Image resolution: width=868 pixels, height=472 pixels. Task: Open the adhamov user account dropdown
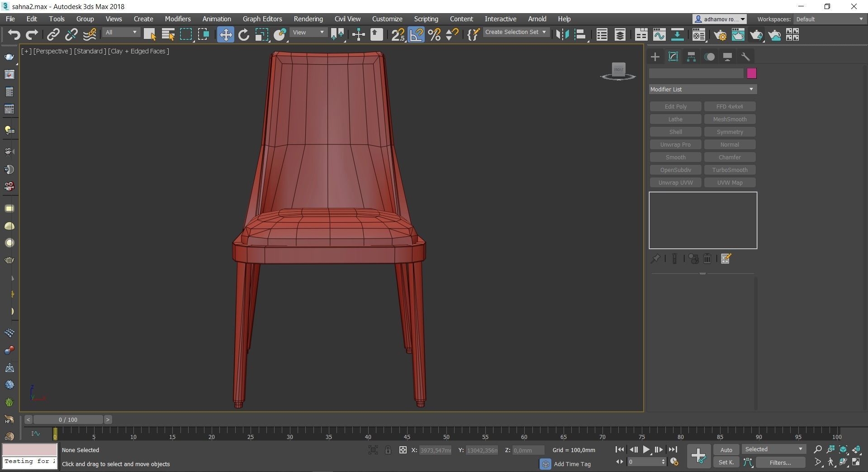pos(720,19)
